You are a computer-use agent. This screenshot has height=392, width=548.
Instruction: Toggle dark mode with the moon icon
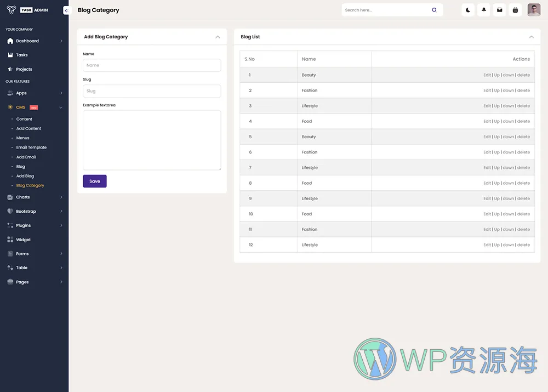click(468, 10)
